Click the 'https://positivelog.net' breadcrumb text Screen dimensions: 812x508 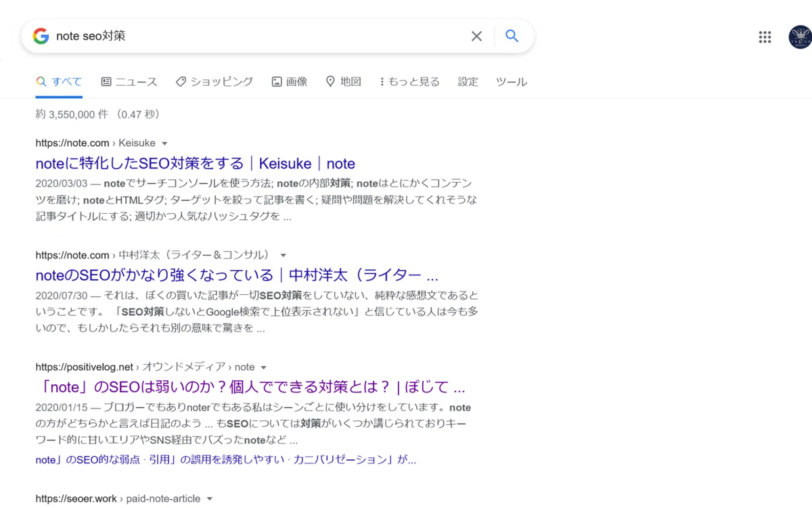[85, 367]
